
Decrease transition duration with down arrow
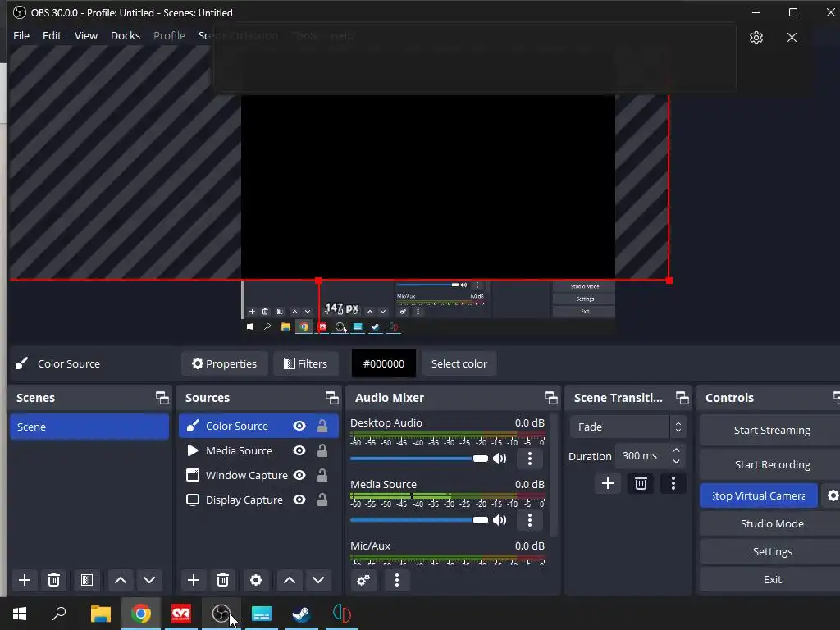click(x=676, y=461)
